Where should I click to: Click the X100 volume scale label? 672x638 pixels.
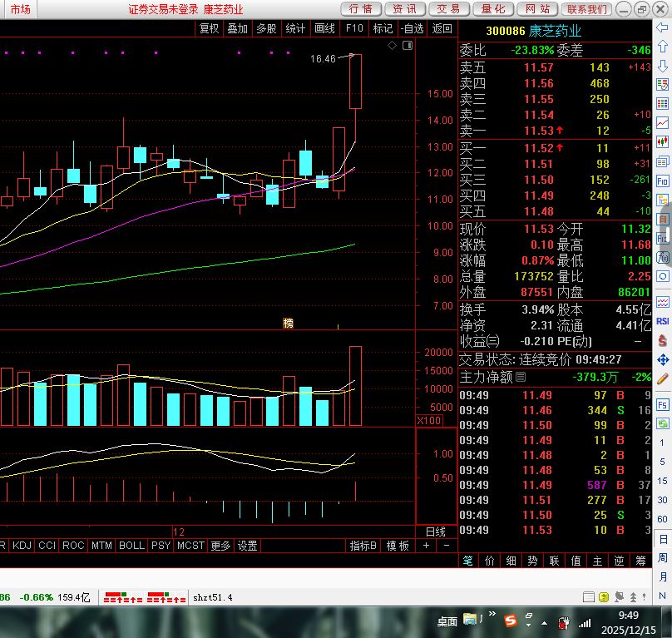pos(429,421)
